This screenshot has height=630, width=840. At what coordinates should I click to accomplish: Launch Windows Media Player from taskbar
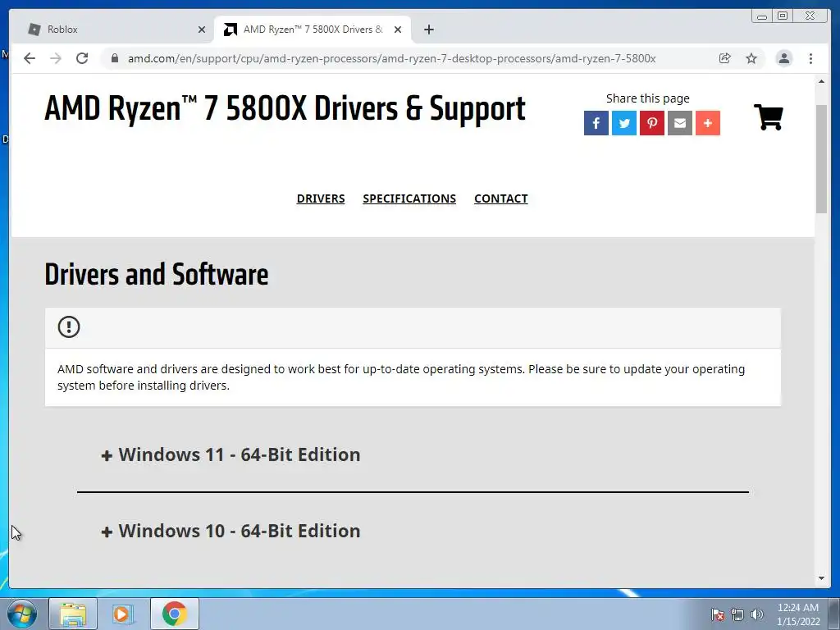tap(122, 614)
